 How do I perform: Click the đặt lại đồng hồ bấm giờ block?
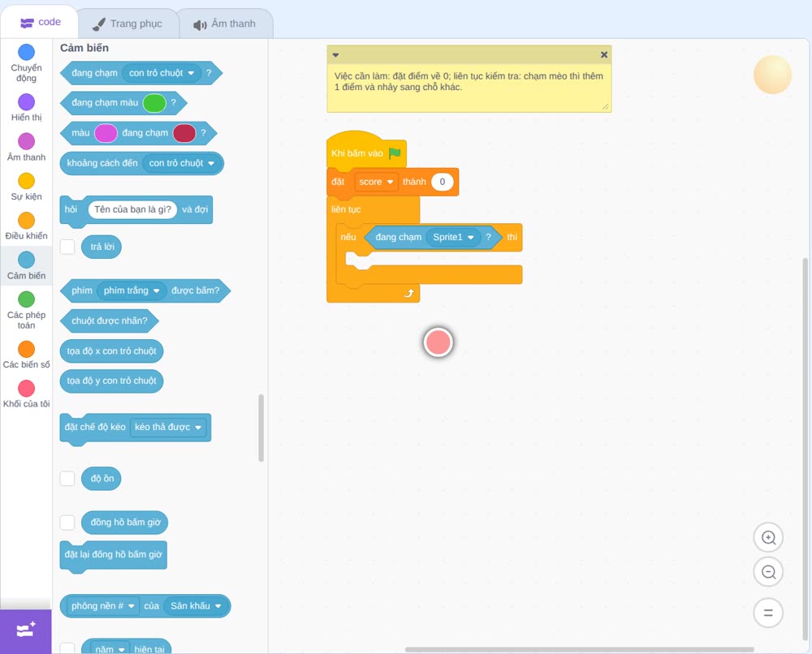point(114,555)
